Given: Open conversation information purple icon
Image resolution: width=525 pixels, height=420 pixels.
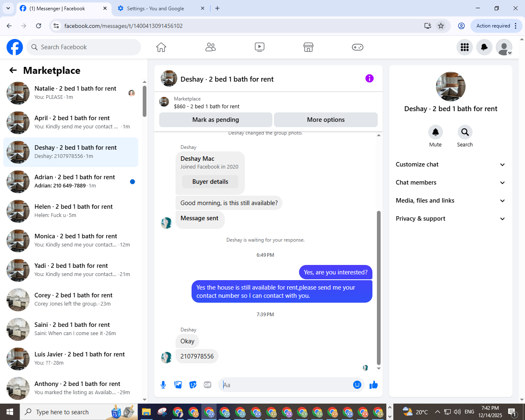Looking at the screenshot, I should tap(370, 78).
